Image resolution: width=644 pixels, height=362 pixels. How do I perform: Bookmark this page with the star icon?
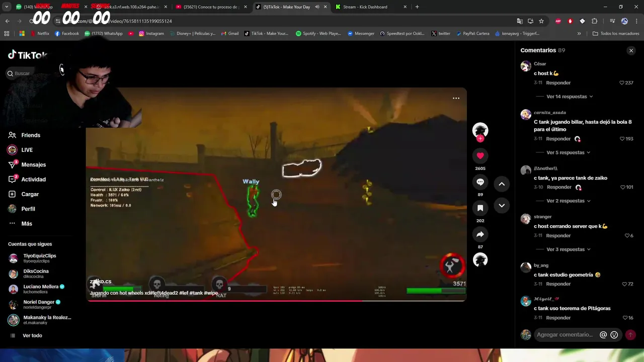tap(541, 21)
